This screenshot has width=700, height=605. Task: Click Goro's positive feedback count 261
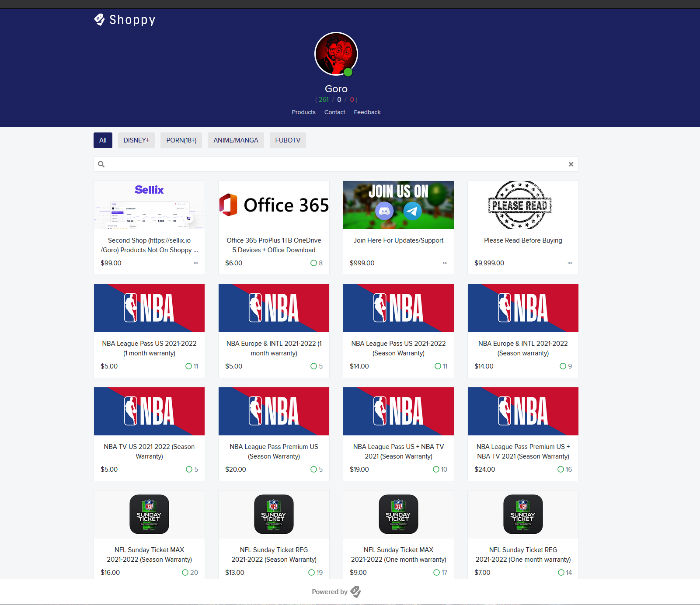coord(324,100)
